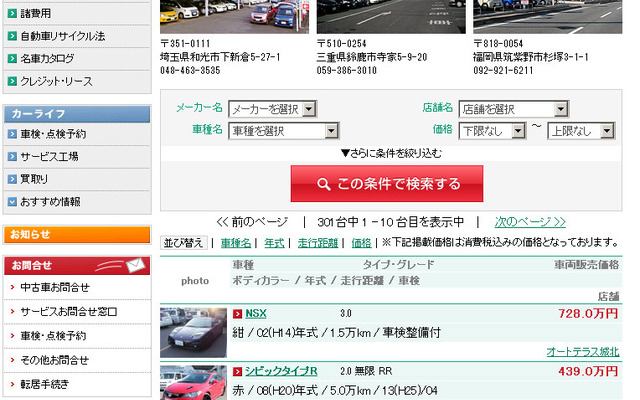Click phone number 059-386-3010

[x=347, y=70]
